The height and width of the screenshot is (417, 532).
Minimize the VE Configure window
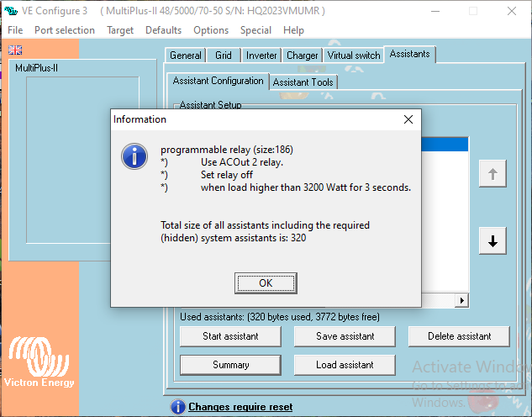[435, 11]
